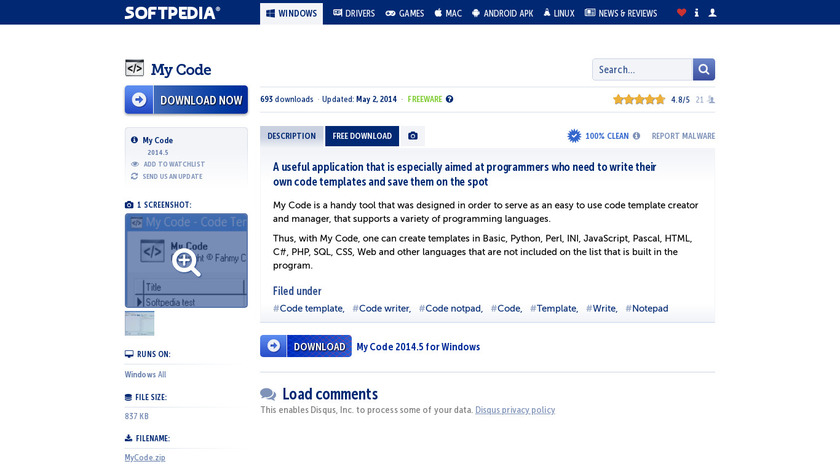The height and width of the screenshot is (472, 840).
Task: Click My Code 2014.5 for Windows link
Action: click(x=418, y=347)
